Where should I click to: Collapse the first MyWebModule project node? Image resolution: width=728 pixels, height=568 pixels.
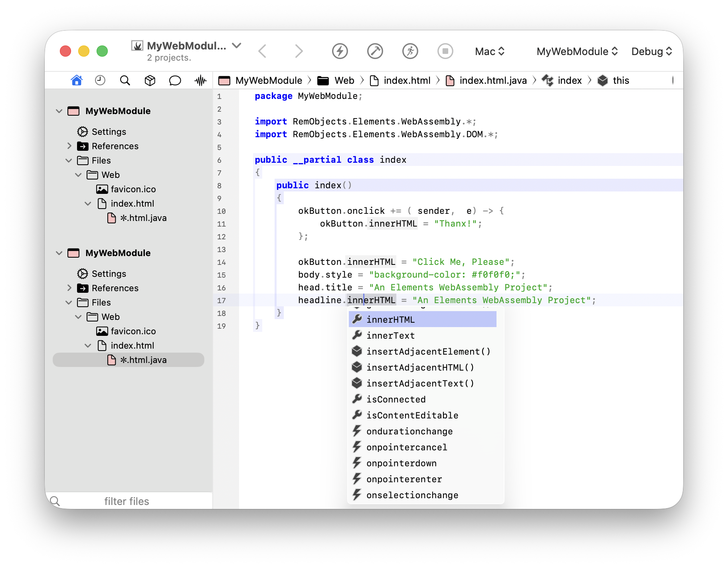[59, 111]
